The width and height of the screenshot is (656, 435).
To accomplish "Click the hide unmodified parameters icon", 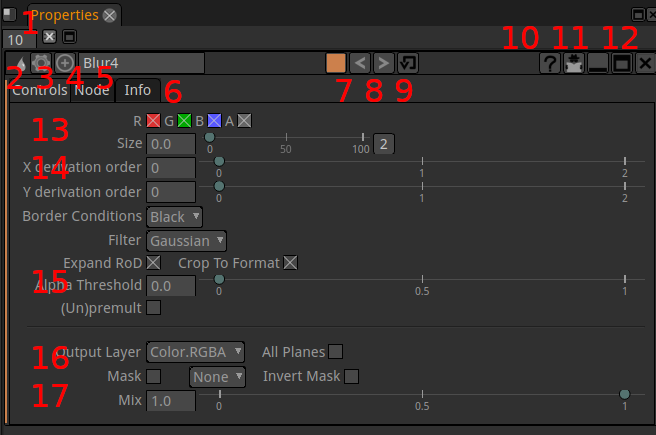I will coord(573,64).
